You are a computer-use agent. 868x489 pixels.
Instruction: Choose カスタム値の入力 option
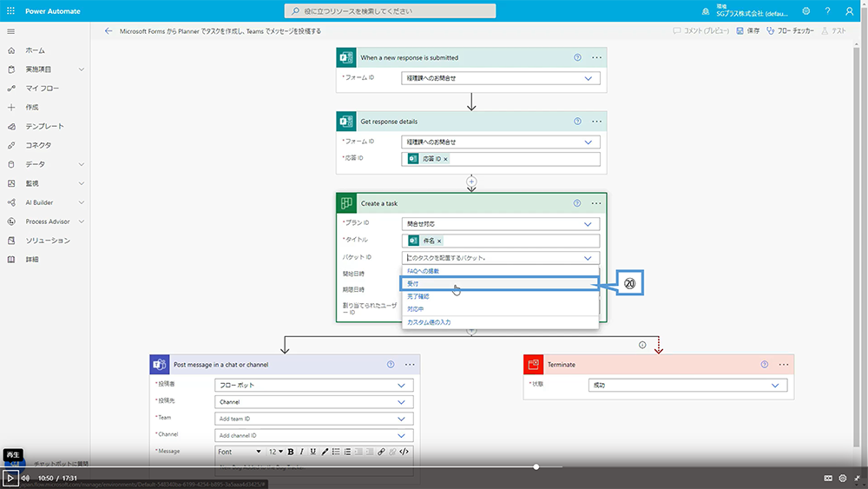pyautogui.click(x=501, y=322)
